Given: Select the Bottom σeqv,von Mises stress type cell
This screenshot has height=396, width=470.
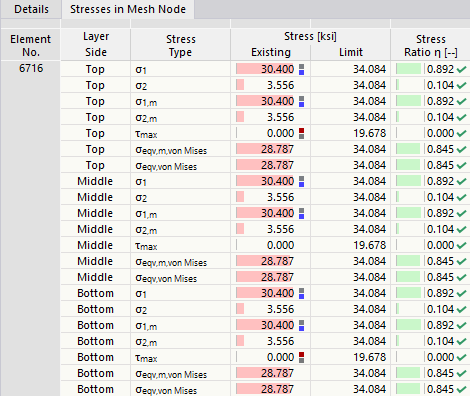Looking at the screenshot, I should click(180, 389).
